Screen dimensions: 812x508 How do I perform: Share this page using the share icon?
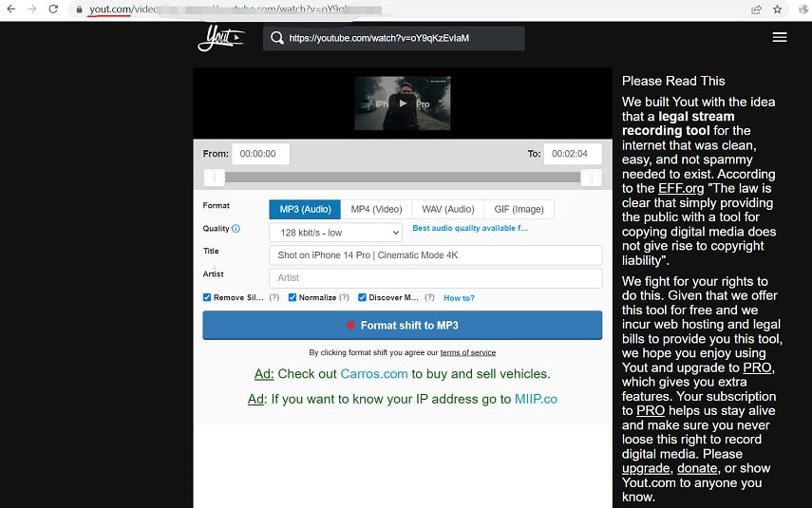[757, 9]
